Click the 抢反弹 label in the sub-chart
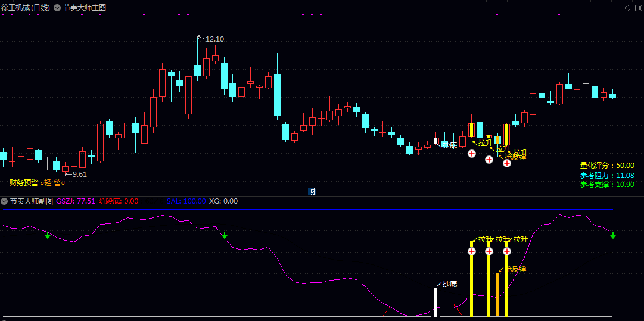Image resolution: width=644 pixels, height=321 pixels. click(515, 269)
